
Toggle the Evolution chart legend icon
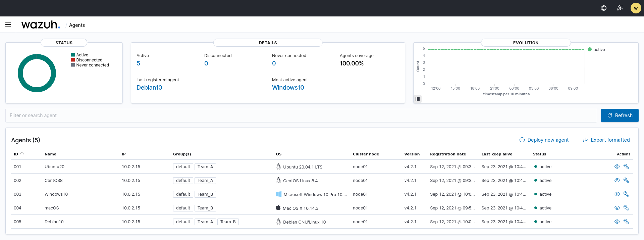pyautogui.click(x=418, y=99)
